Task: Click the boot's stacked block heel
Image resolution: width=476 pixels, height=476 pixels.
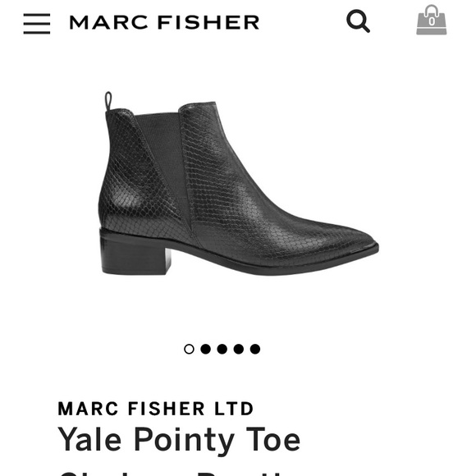Action: click(135, 252)
